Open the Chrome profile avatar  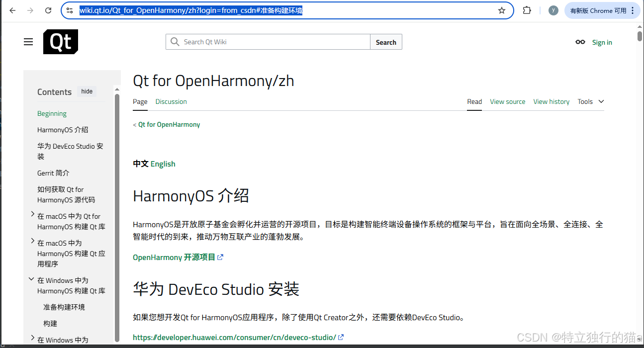pyautogui.click(x=553, y=10)
